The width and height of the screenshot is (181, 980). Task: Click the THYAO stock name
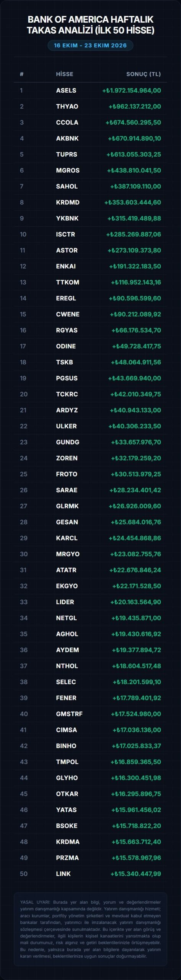point(67,106)
